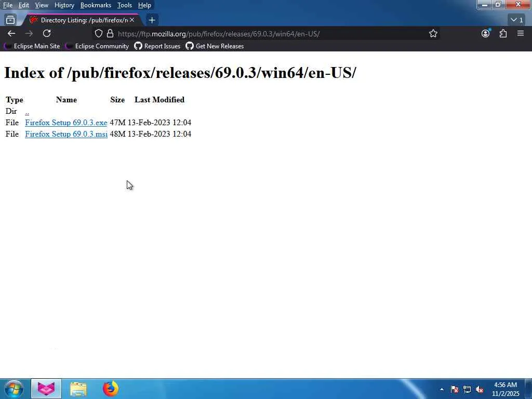Viewport: 532px width, 399px height.
Task: Click the Firefox taskbar icon
Action: (111, 389)
